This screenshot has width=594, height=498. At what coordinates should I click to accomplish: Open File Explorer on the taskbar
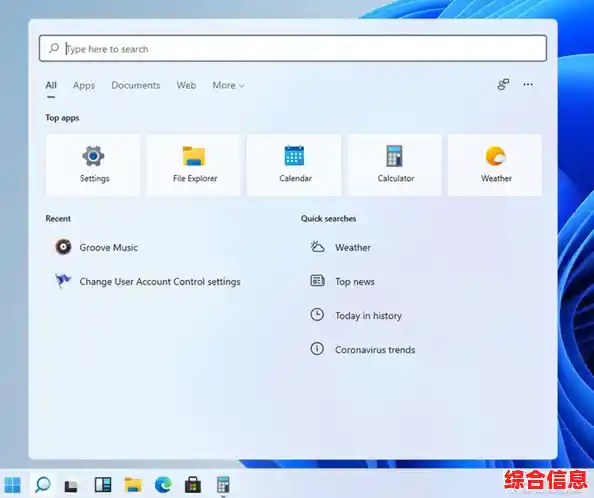[133, 484]
